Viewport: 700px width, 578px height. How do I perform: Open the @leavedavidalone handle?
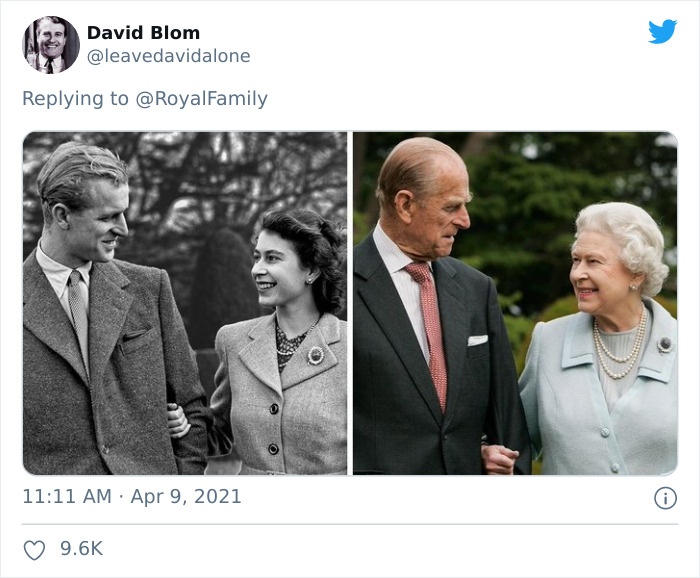click(x=168, y=56)
